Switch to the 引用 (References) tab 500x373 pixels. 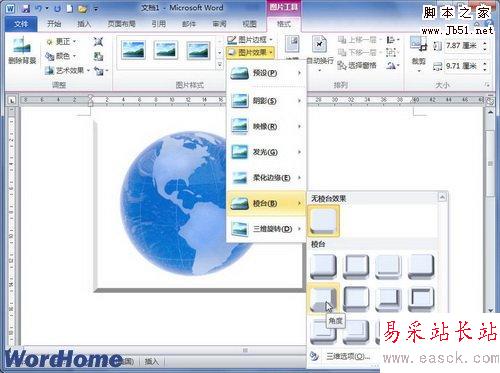[x=158, y=24]
